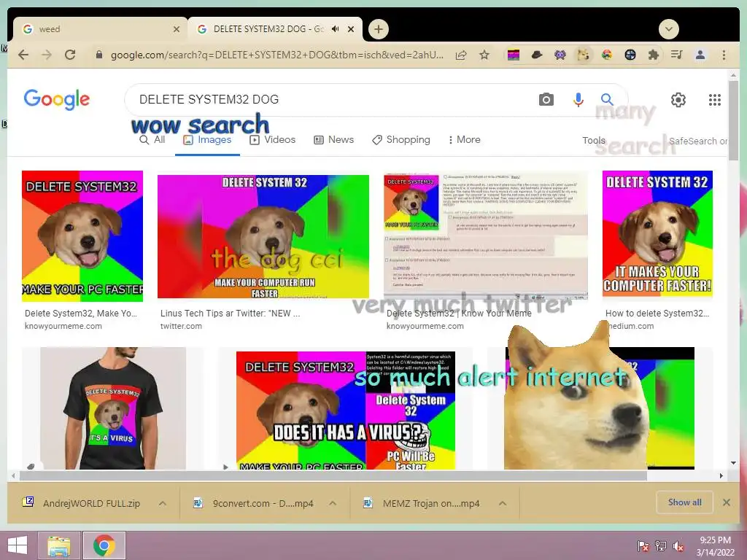Submit search with the magnifier icon
The width and height of the screenshot is (747, 560).
606,99
